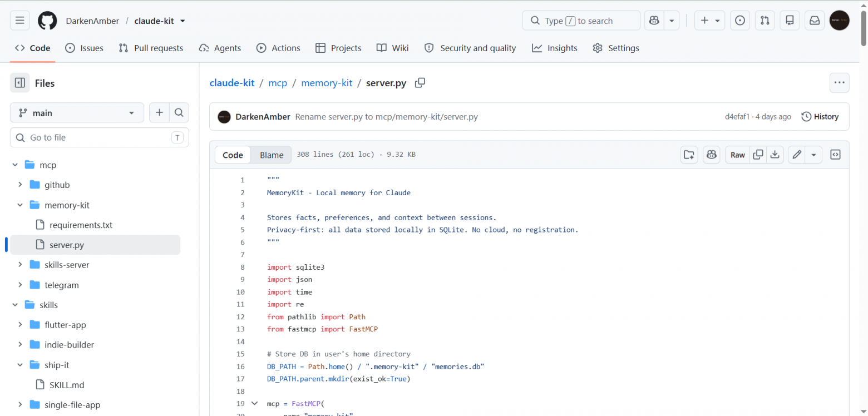This screenshot has height=416, width=868.
Task: Add a file with the plus button
Action: 159,113
